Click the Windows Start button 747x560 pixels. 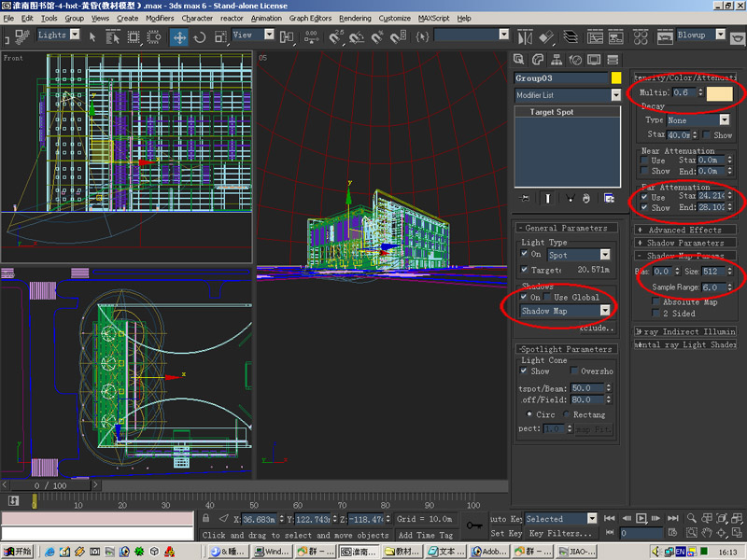tap(18, 552)
